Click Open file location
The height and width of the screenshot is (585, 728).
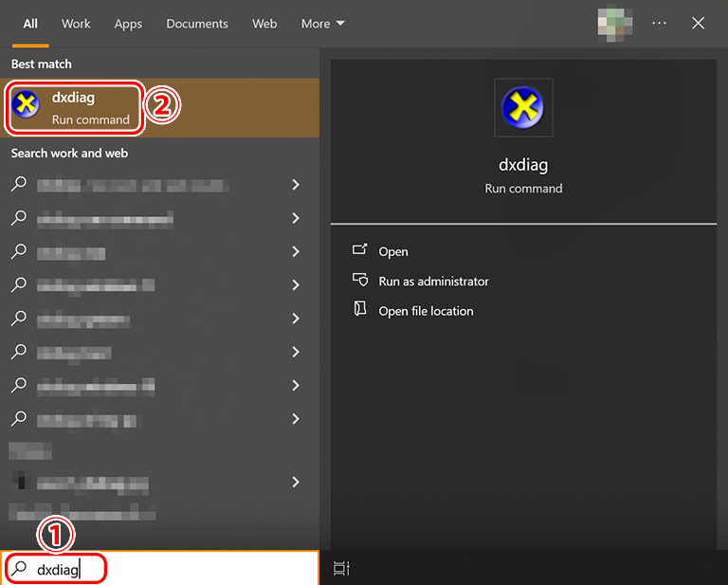(426, 311)
